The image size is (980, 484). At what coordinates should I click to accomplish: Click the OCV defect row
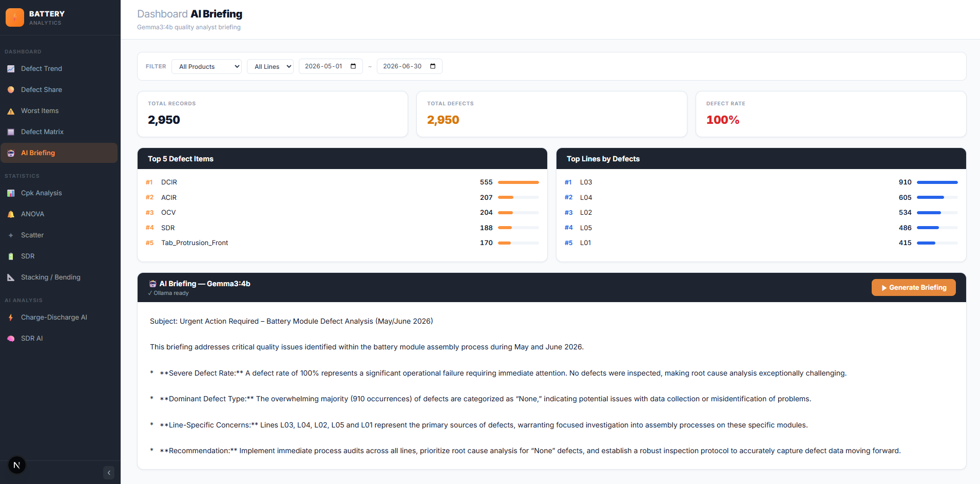click(342, 213)
